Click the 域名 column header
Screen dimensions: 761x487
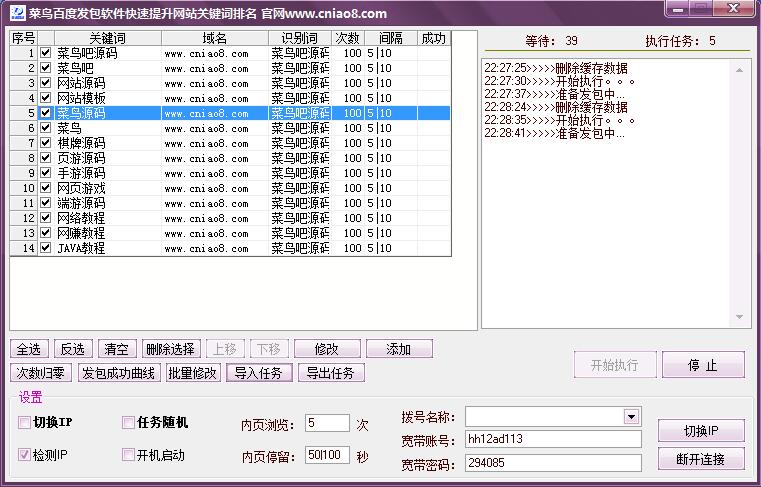pyautogui.click(x=215, y=38)
